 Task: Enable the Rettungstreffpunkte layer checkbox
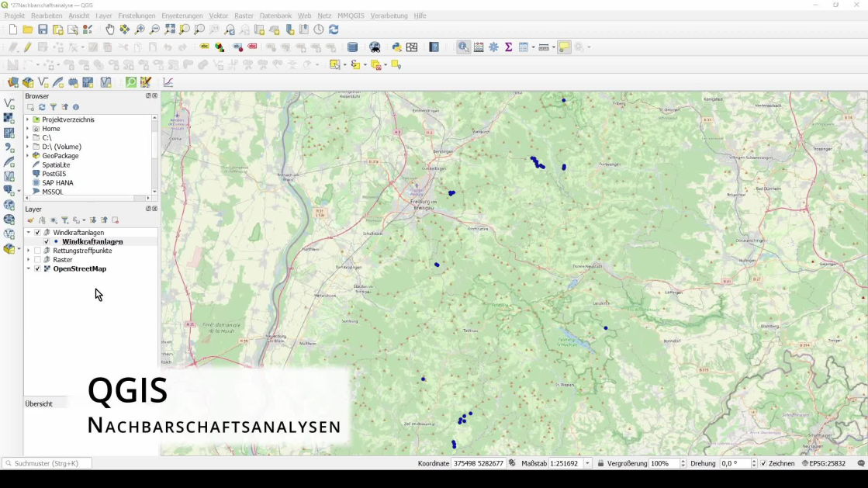pos(38,251)
